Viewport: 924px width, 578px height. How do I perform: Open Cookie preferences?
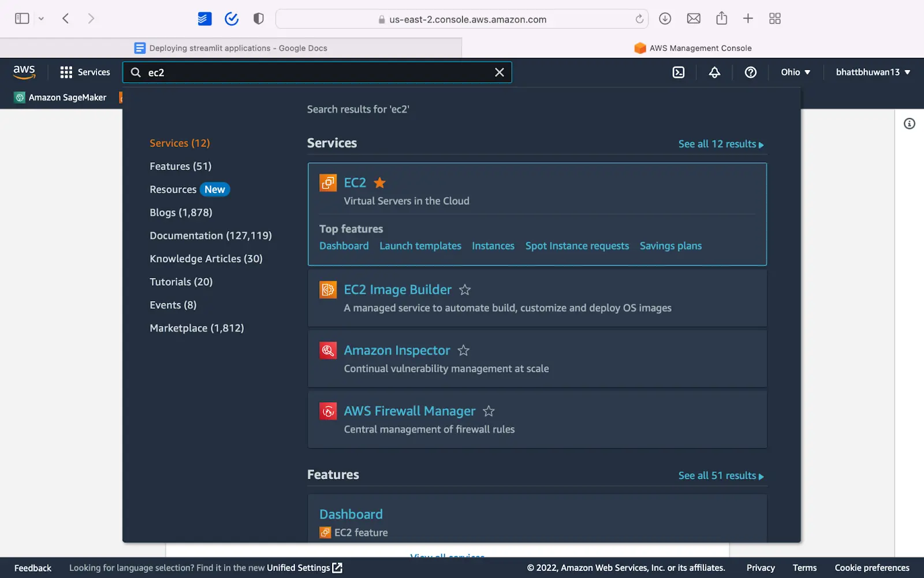[x=872, y=568]
